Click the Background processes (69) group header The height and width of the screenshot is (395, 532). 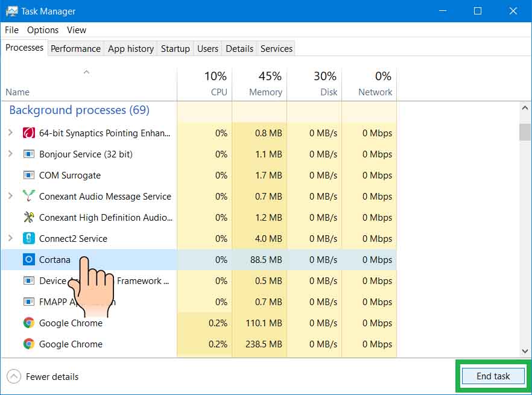[x=80, y=110]
